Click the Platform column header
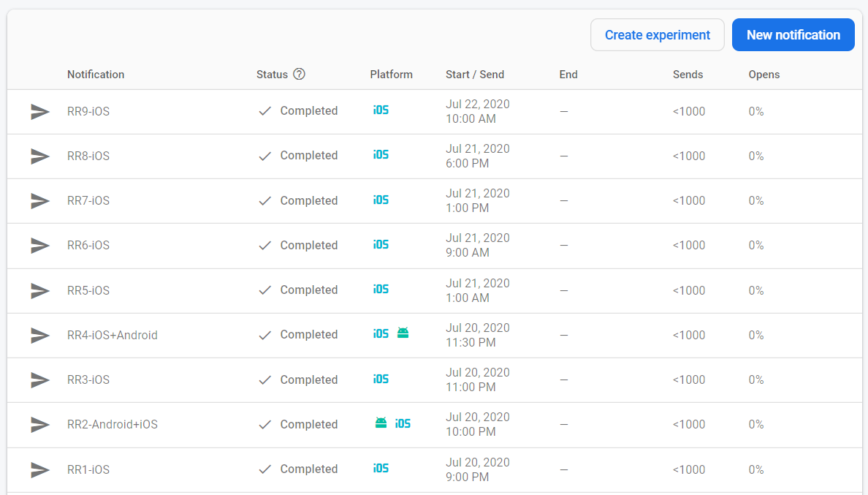Viewport: 868px width, 495px height. pyautogui.click(x=392, y=74)
